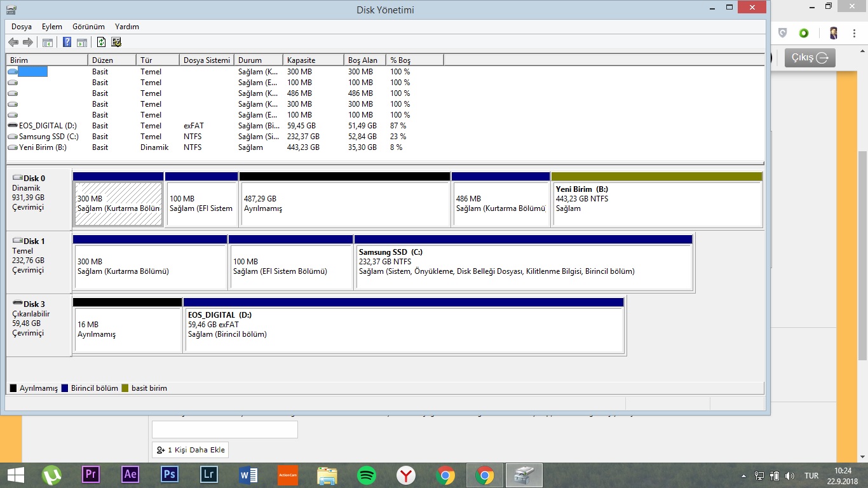868x488 pixels.
Task: Launch Spotify from the taskbar
Action: 367,475
